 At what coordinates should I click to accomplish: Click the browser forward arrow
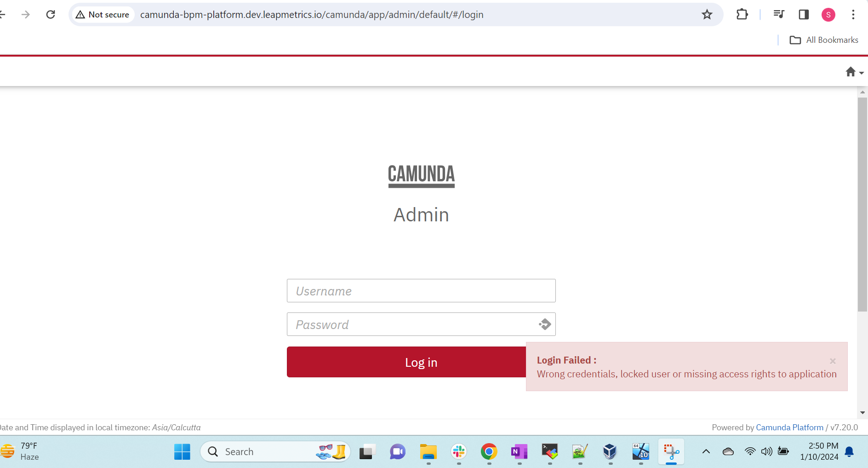(26, 14)
